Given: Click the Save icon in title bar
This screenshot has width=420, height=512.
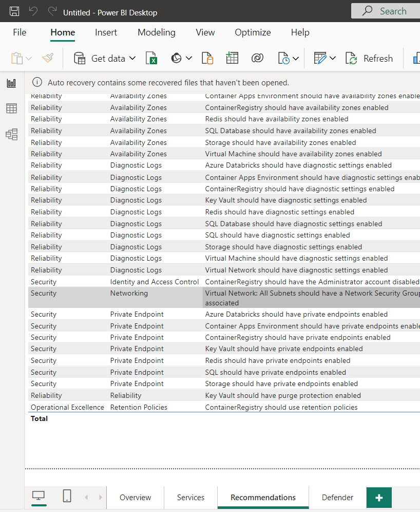Looking at the screenshot, I should (14, 11).
